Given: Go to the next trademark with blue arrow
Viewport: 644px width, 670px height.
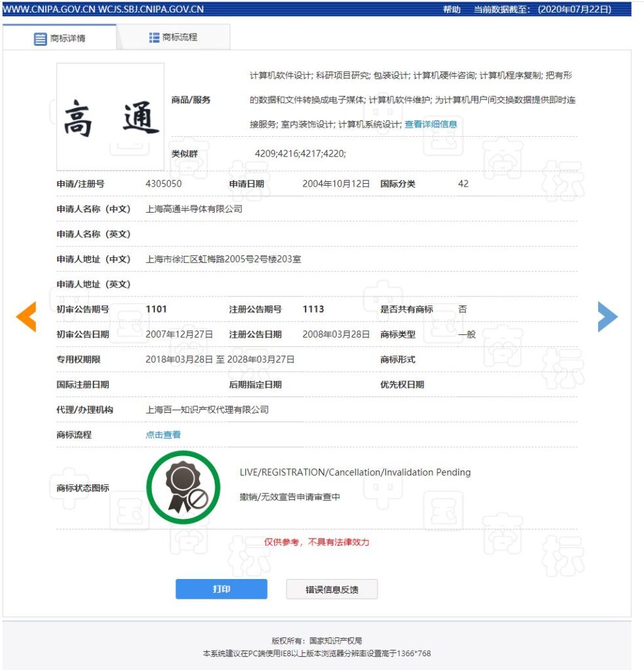Looking at the screenshot, I should 607,317.
